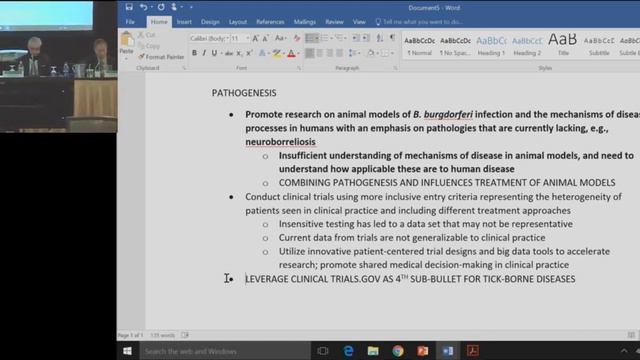Apply superscript formatting
This screenshot has width=640, height=360.
coord(249,53)
